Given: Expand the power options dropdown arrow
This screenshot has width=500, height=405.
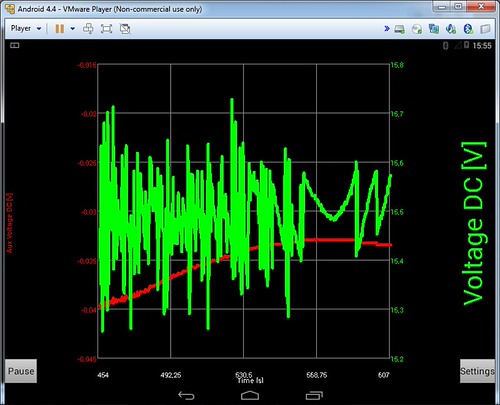Looking at the screenshot, I should pos(73,29).
